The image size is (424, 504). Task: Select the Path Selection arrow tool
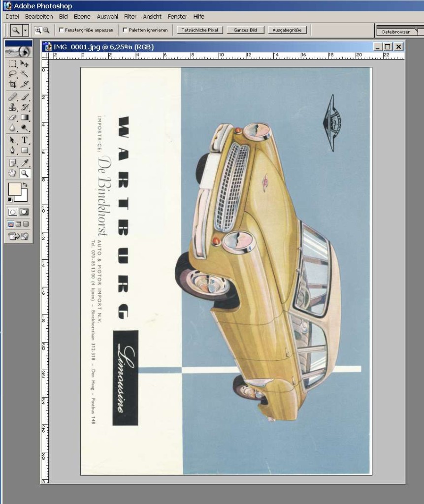pyautogui.click(x=12, y=140)
